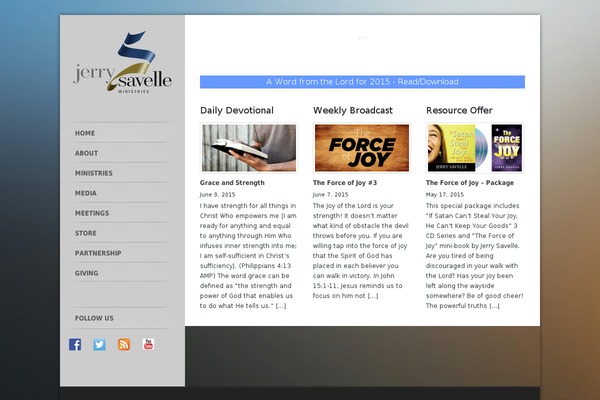This screenshot has width=600, height=400.
Task: Open the RSS feed icon
Action: [x=124, y=344]
